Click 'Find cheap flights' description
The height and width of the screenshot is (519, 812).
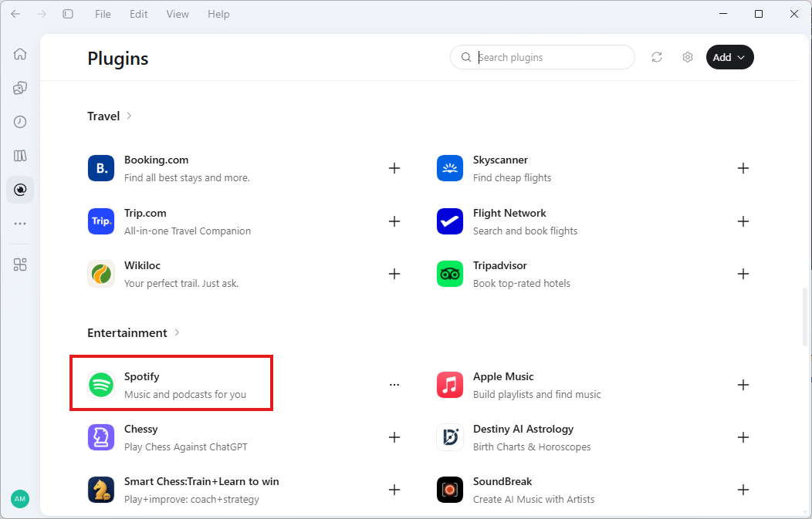click(513, 178)
